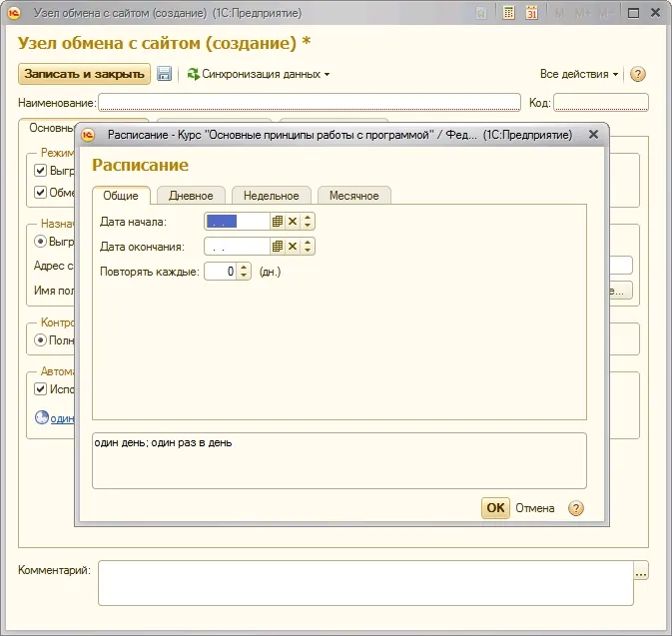Click the help question icon in Расписание dialog
Image resolution: width=672 pixels, height=636 pixels.
[575, 508]
